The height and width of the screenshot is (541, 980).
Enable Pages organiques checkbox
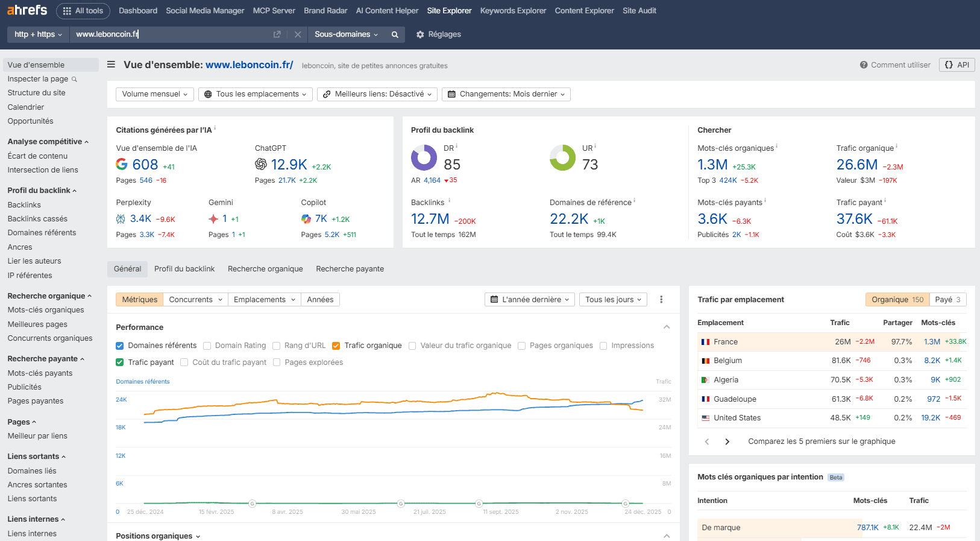521,346
